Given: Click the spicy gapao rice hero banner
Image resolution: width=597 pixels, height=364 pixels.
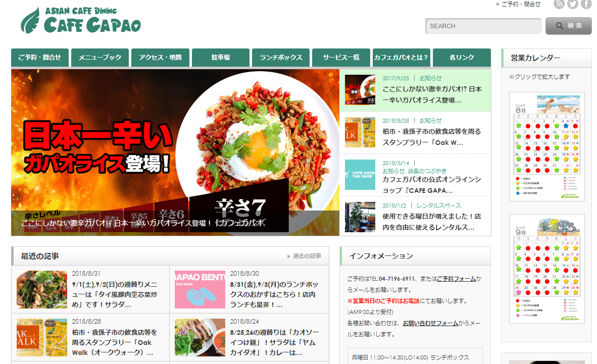Looking at the screenshot, I should tap(175, 152).
